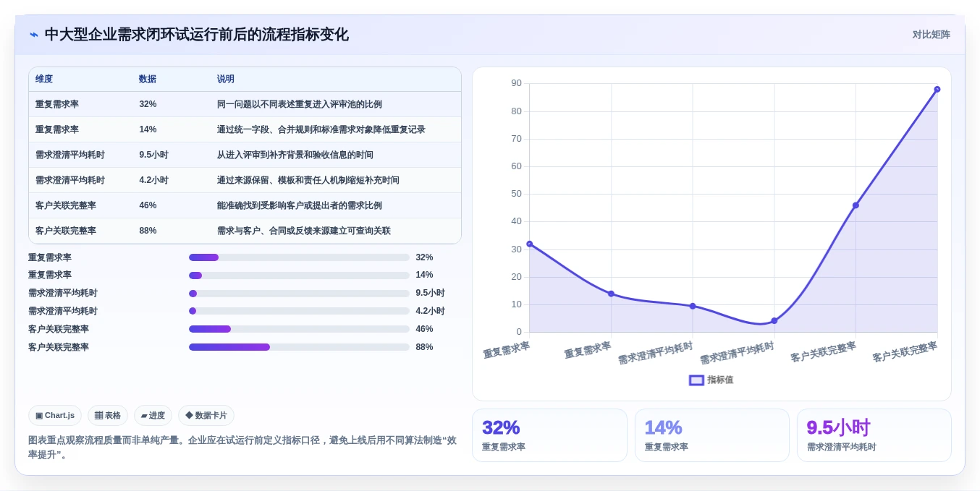Image resolution: width=980 pixels, height=491 pixels.
Task: Click the y-axis label 50
Action: (516, 194)
